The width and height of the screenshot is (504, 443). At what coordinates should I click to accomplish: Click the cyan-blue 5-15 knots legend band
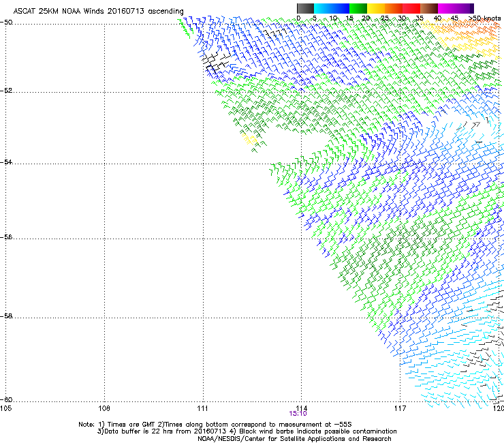tap(332, 8)
